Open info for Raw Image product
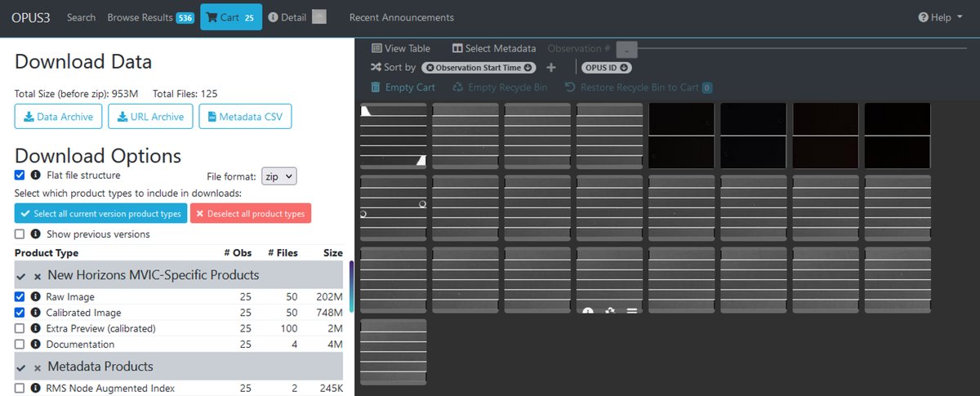980x396 pixels. [35, 297]
